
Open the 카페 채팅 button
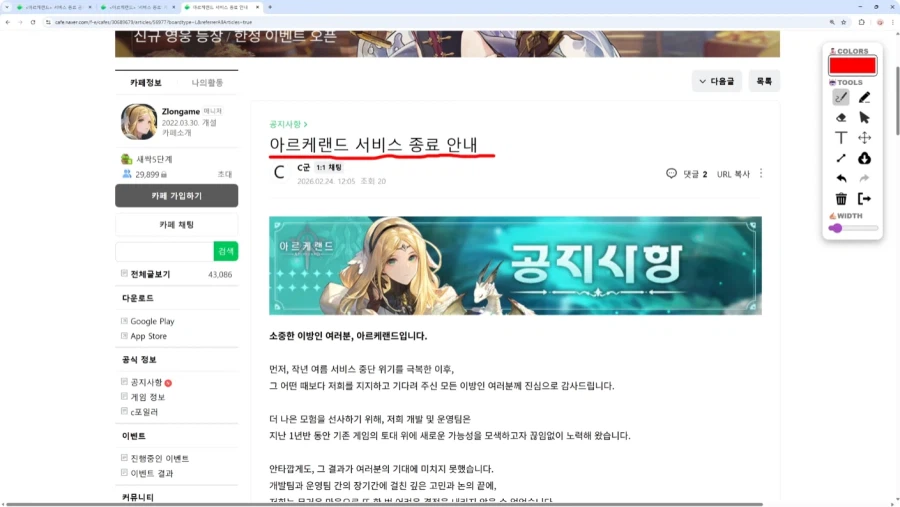[176, 225]
